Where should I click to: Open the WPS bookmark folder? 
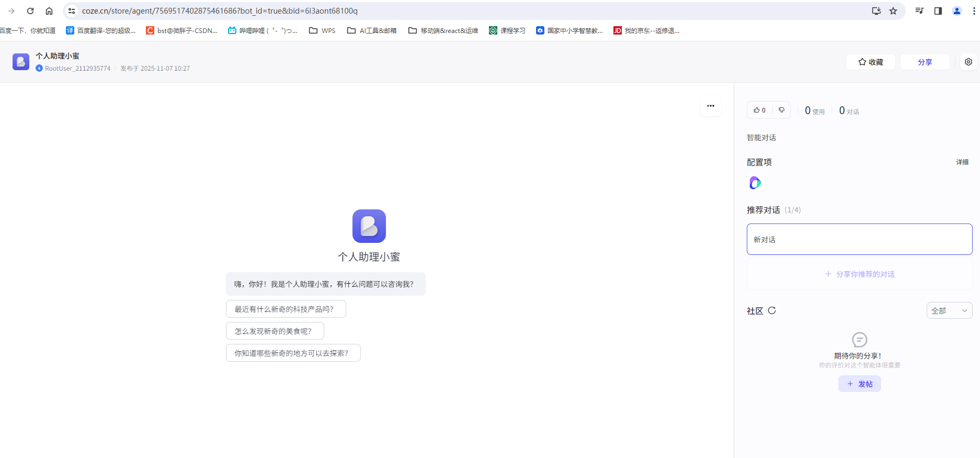tap(322, 30)
